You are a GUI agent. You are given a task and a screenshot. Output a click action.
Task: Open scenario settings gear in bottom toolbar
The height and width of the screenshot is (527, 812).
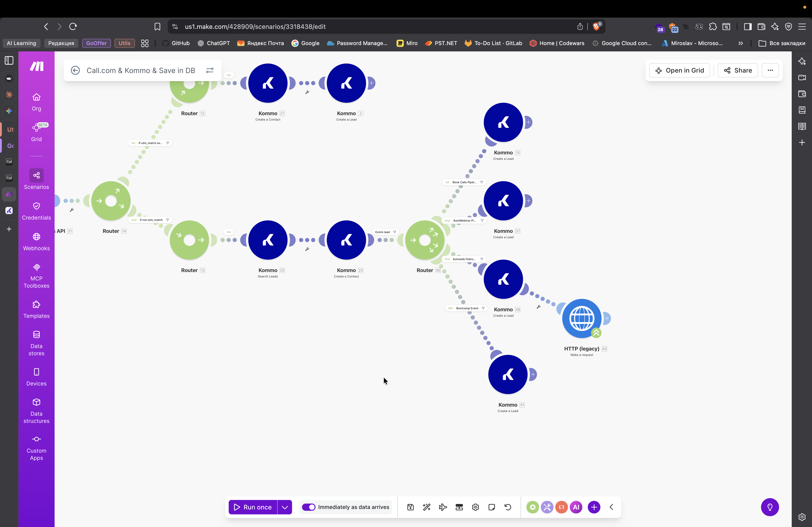pyautogui.click(x=475, y=507)
